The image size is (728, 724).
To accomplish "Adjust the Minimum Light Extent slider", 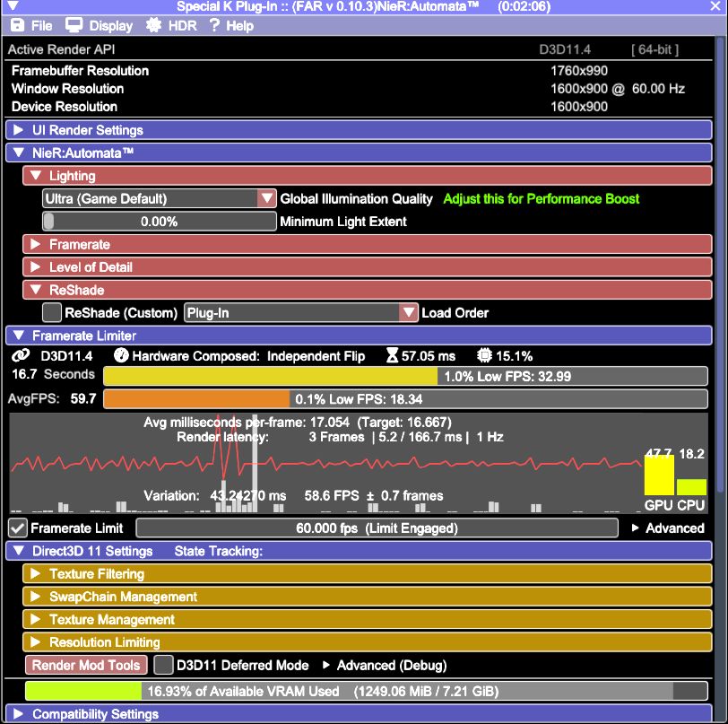I will [x=160, y=222].
